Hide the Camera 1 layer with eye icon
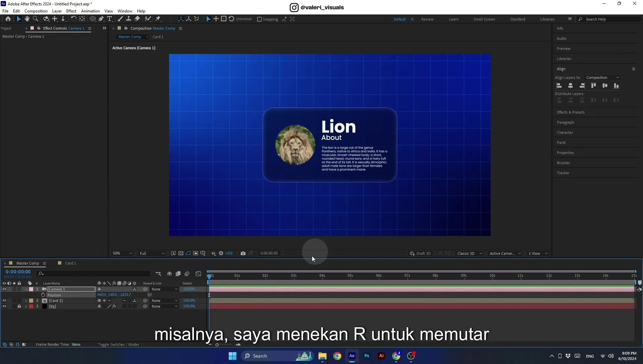Screen dimensions: 643x364 4,289
